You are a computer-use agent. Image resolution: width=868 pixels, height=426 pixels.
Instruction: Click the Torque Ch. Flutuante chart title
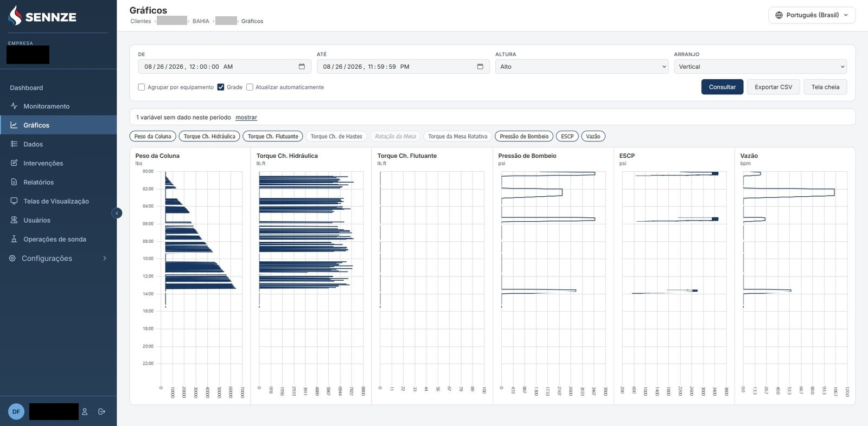[x=407, y=156]
